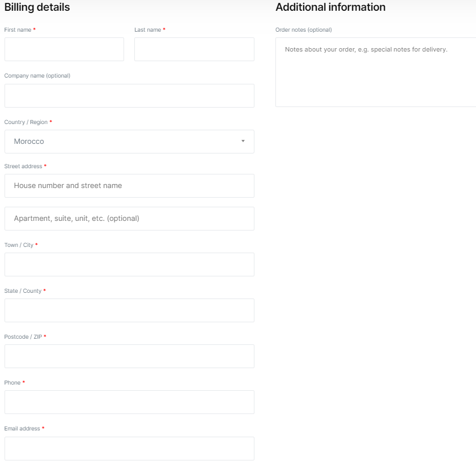Viewport: 476px width, 465px height.
Task: Click the House number and street name field
Action: click(129, 186)
